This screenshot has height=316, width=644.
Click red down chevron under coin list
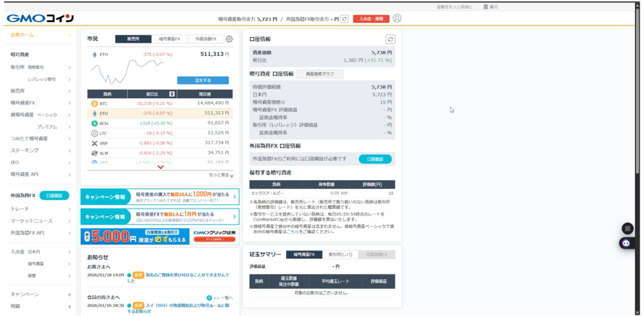160,168
